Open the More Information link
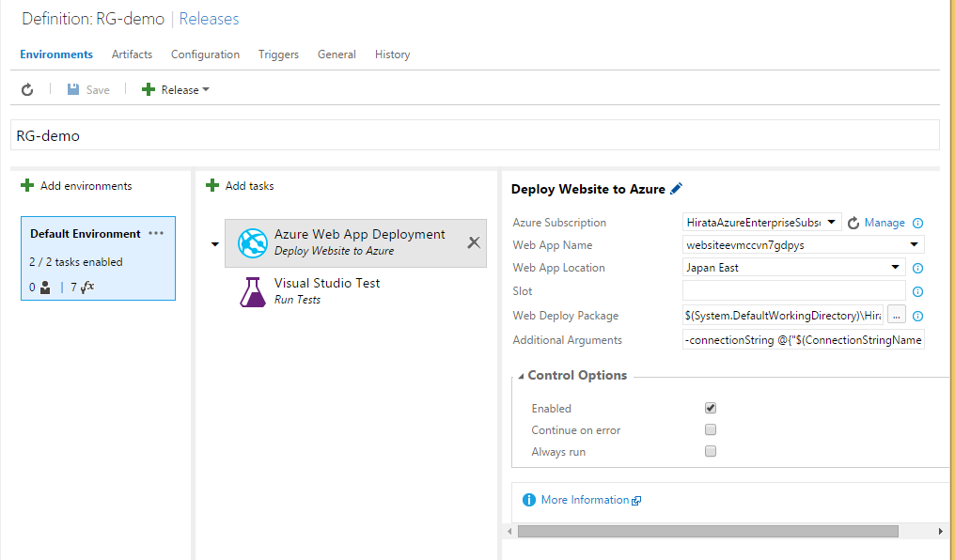The height and width of the screenshot is (560, 955). click(x=586, y=500)
